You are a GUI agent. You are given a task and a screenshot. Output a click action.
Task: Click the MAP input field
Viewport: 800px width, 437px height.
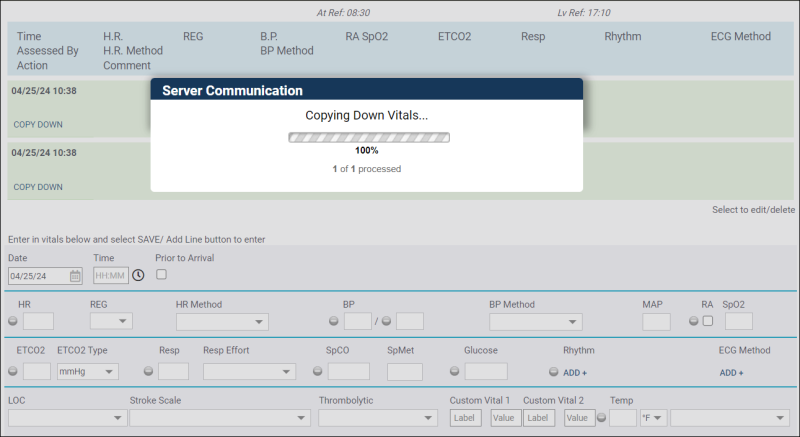[x=656, y=322]
